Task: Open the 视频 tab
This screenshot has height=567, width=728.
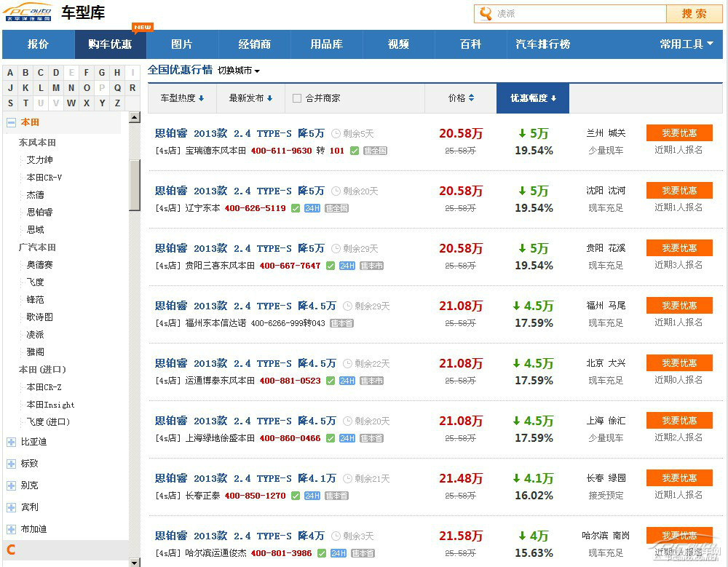Action: (x=398, y=44)
